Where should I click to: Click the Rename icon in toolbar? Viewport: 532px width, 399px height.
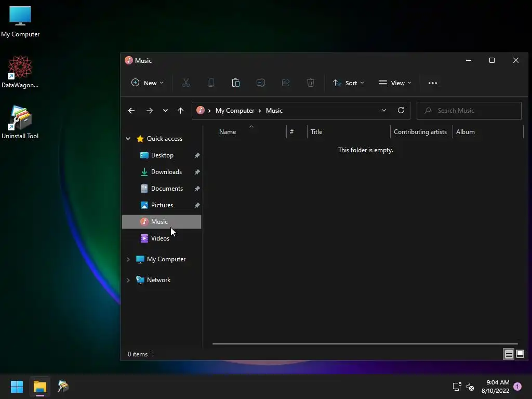pos(261,83)
